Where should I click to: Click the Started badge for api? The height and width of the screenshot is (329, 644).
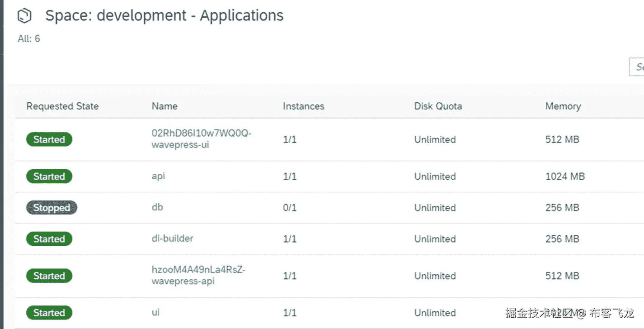coord(49,176)
